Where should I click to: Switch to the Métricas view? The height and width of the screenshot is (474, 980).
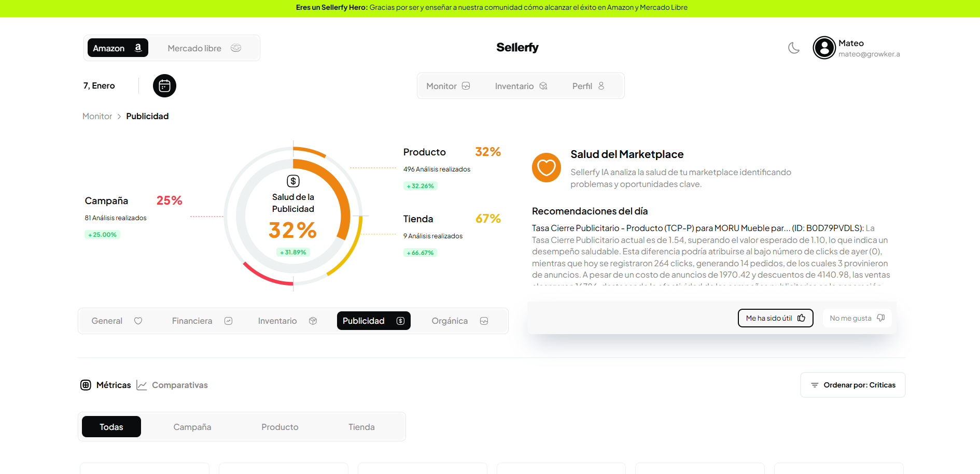(106, 385)
